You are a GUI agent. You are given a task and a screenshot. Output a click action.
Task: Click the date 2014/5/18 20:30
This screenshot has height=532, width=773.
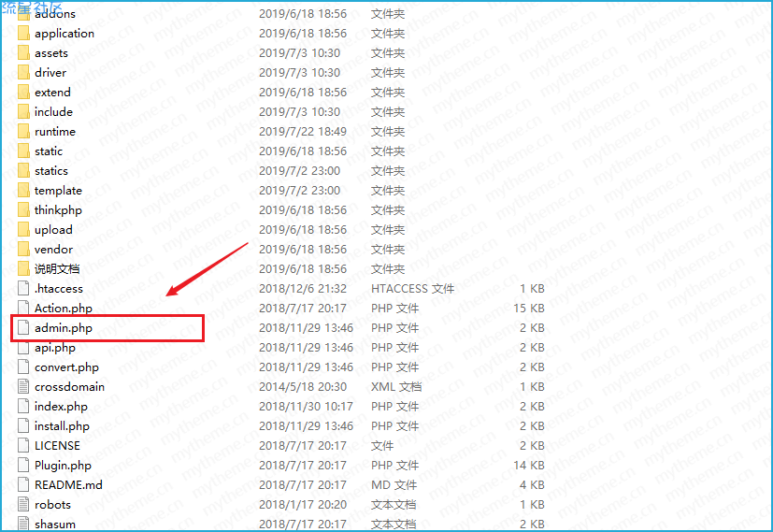(303, 387)
